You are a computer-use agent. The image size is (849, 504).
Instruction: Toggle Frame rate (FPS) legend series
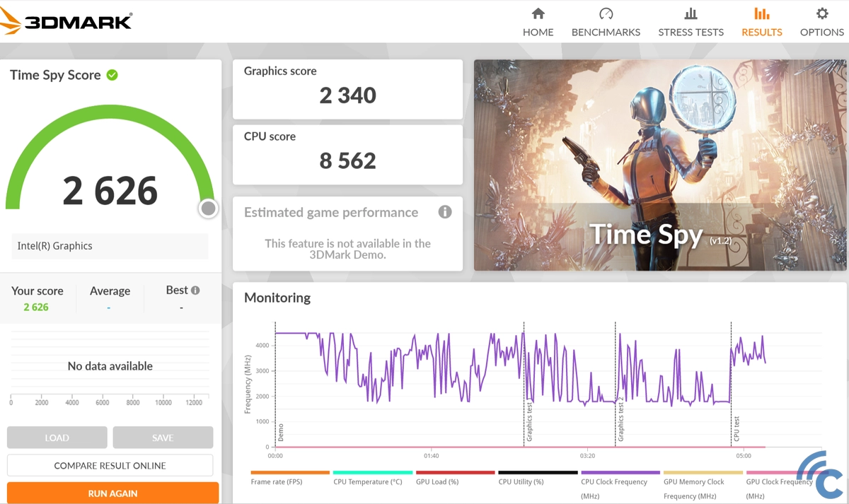[x=276, y=482]
